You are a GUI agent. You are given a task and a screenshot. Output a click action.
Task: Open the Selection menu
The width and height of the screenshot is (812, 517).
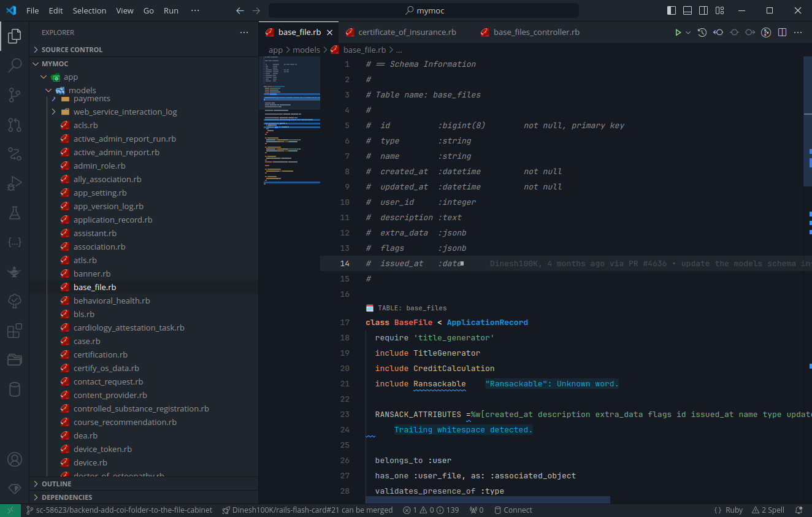[x=89, y=10]
